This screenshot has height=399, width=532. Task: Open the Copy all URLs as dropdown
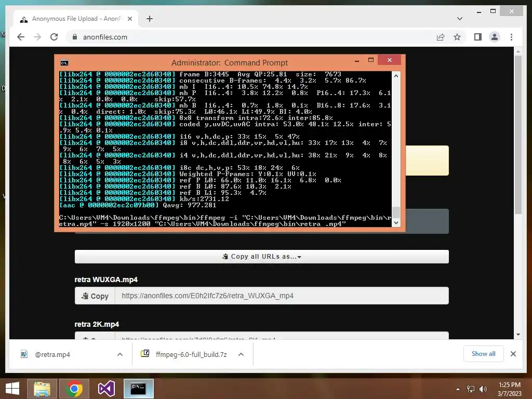pos(262,257)
